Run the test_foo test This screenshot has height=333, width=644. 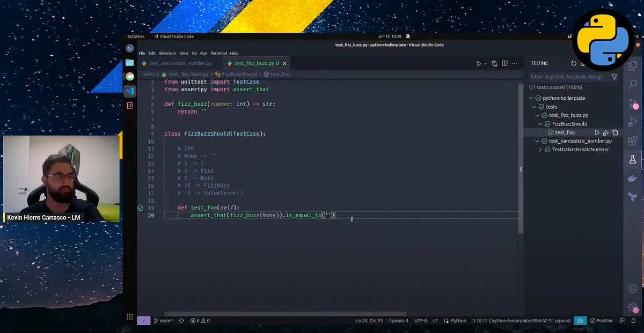(x=597, y=132)
